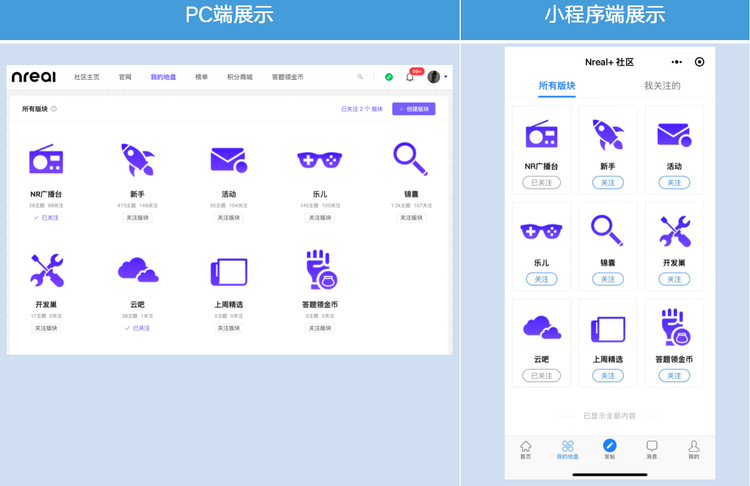Go to 社区主页 in PC navigation
This screenshot has width=750, height=486.
tap(87, 77)
